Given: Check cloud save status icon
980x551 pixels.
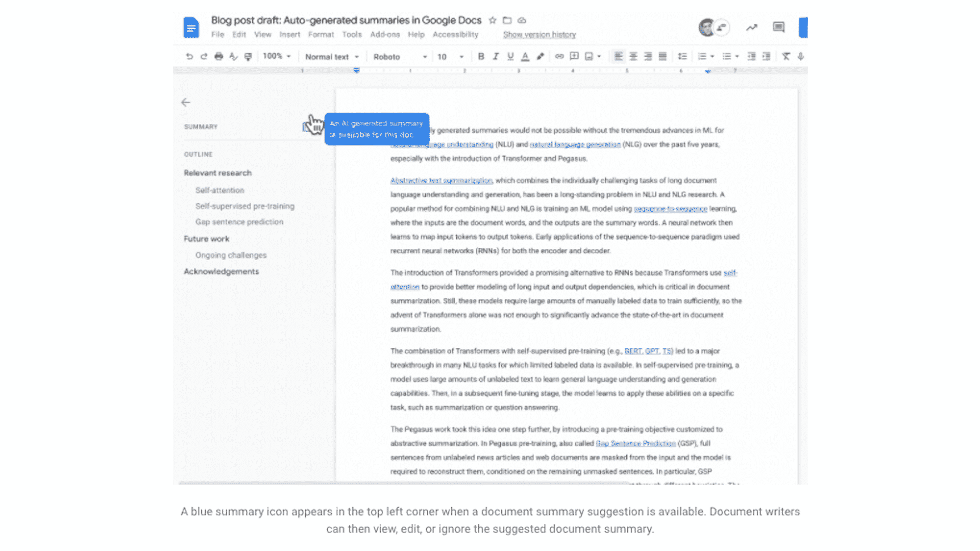Looking at the screenshot, I should pos(522,20).
